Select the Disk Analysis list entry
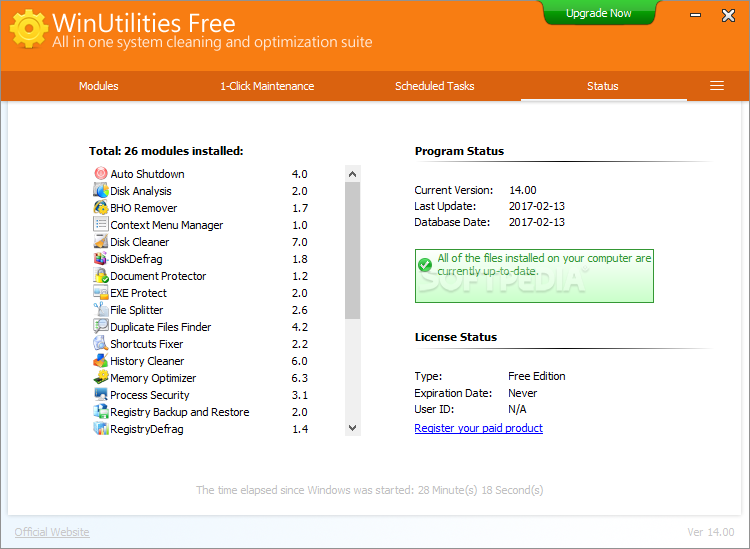The height and width of the screenshot is (549, 750). click(x=141, y=191)
